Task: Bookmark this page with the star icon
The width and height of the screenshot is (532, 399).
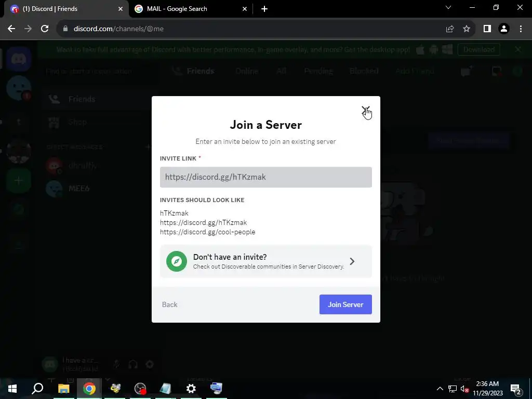Action: pyautogui.click(x=467, y=29)
